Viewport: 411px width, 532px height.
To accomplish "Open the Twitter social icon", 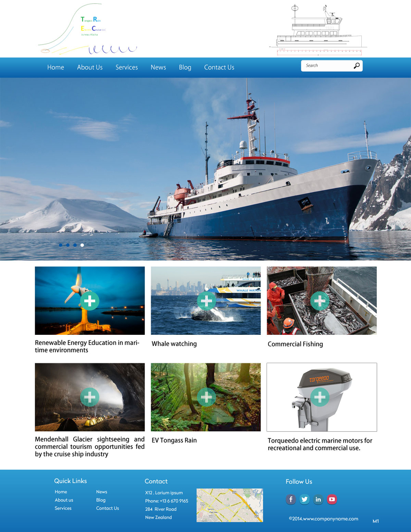I will point(305,499).
